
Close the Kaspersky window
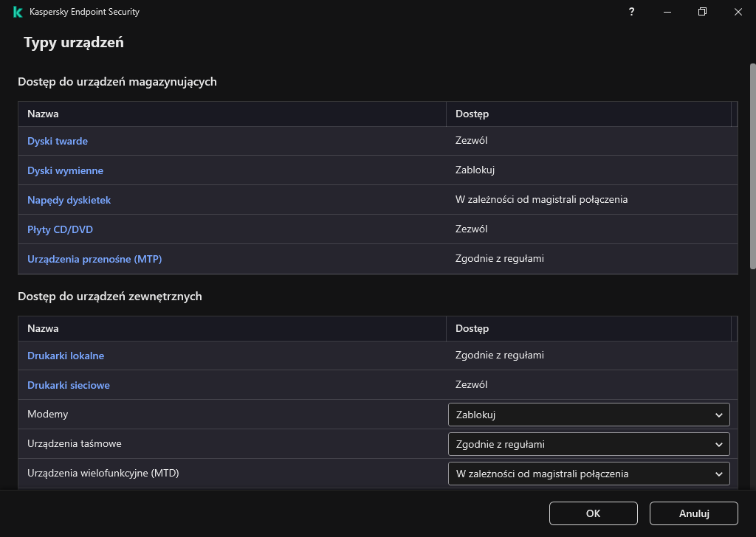click(738, 12)
